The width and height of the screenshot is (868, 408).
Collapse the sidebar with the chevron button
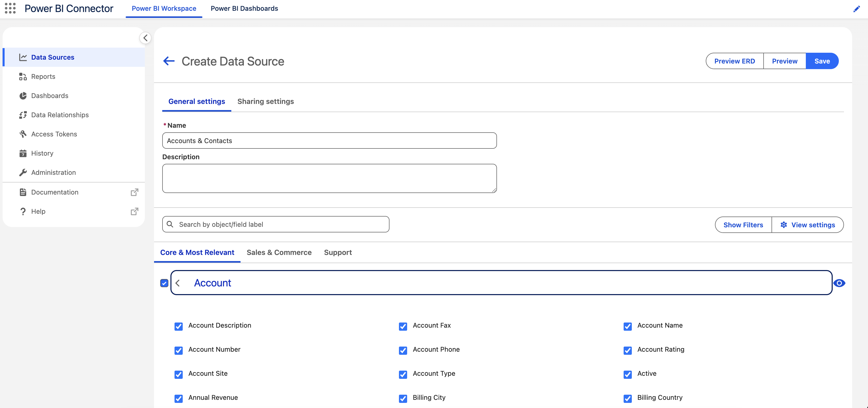[x=145, y=38]
